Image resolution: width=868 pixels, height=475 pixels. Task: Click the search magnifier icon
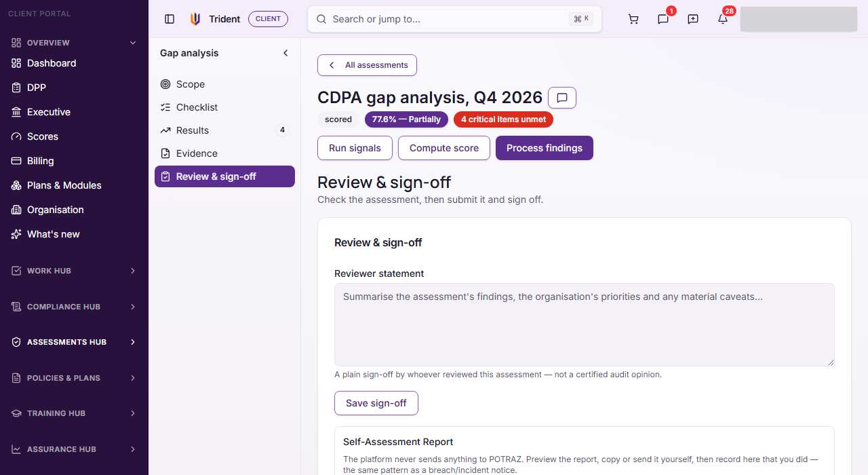point(321,19)
